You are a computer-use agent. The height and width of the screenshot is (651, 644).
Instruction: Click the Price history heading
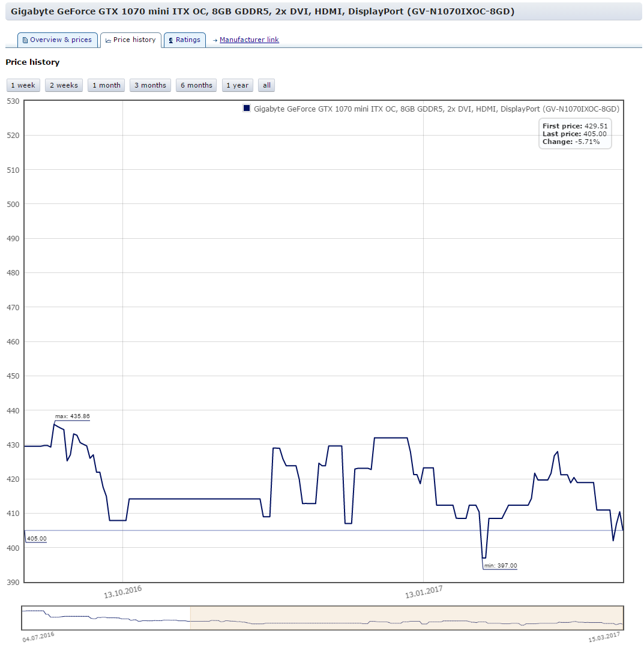32,62
